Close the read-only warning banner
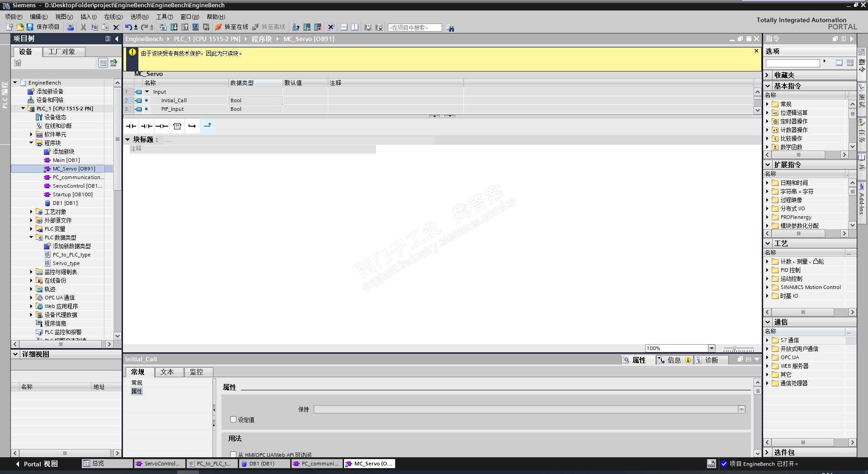 click(x=756, y=51)
